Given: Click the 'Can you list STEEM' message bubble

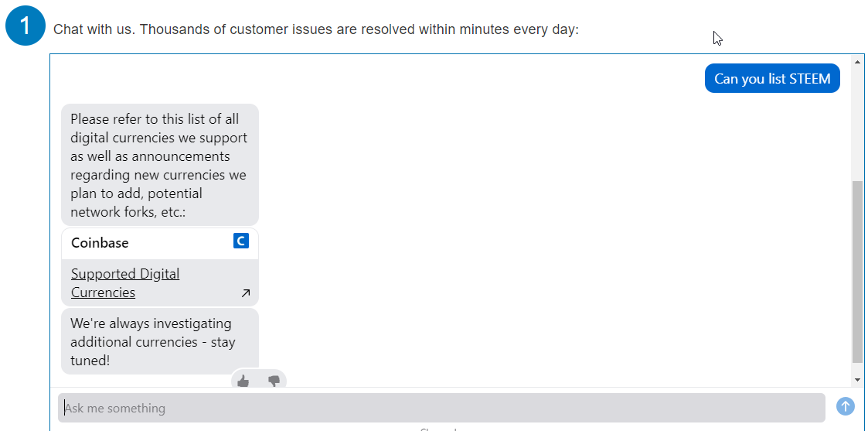Looking at the screenshot, I should tap(772, 79).
